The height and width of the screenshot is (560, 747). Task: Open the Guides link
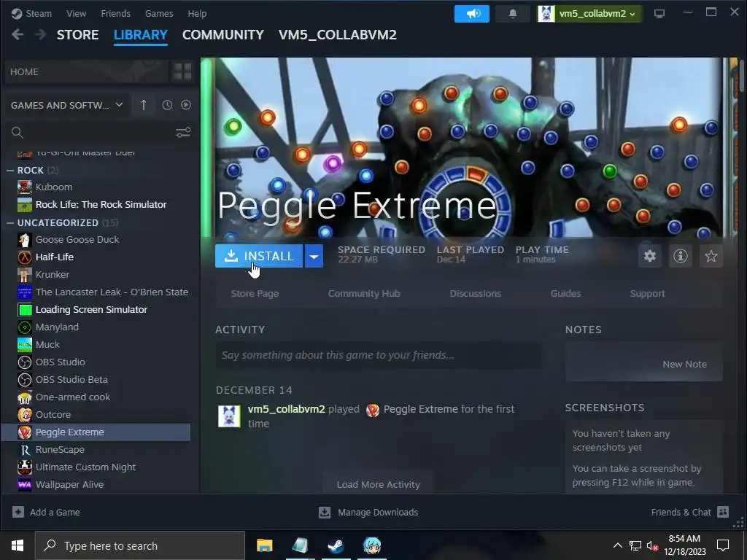point(565,293)
